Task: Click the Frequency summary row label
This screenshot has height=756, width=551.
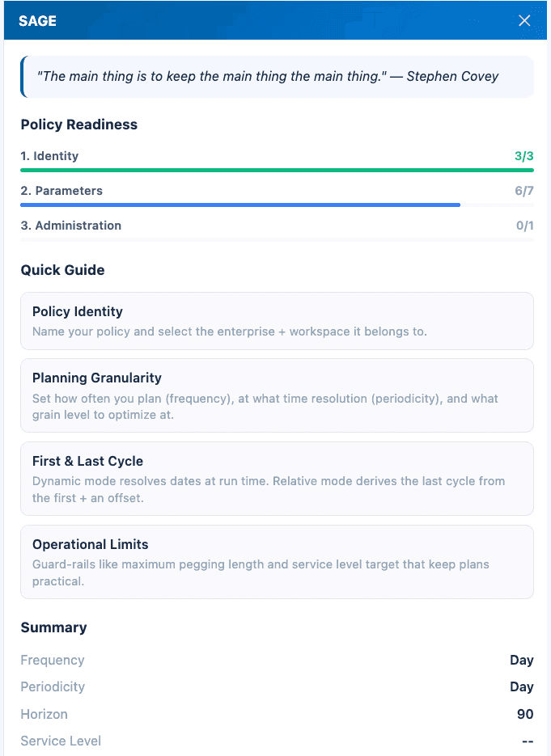Action: [x=53, y=660]
